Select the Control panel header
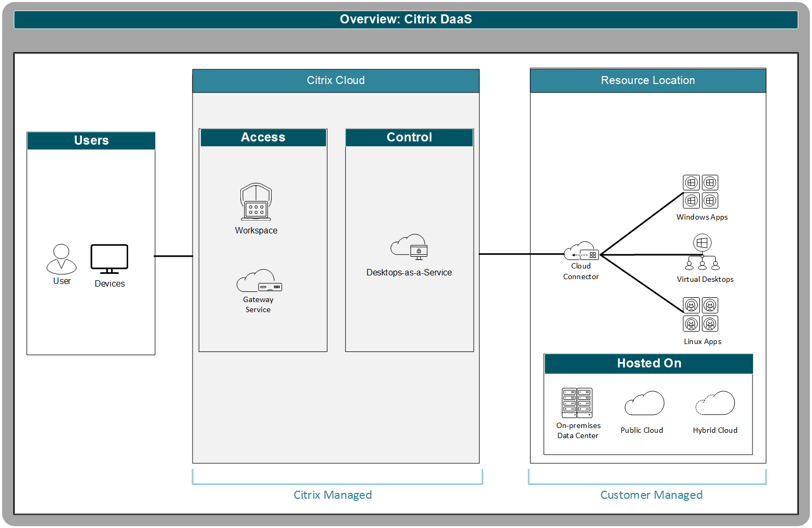The width and height of the screenshot is (812, 528). 409,138
